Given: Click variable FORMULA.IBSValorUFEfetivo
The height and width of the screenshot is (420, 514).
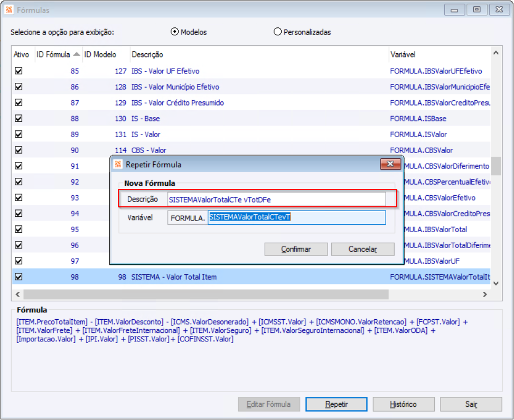Looking at the screenshot, I should pos(436,71).
